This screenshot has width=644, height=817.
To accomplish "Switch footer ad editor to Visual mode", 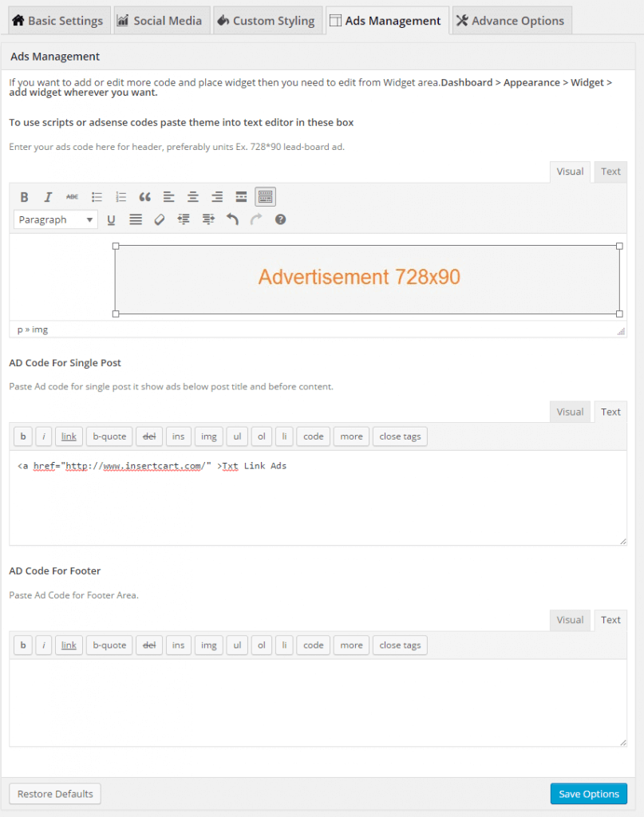I will click(x=570, y=620).
